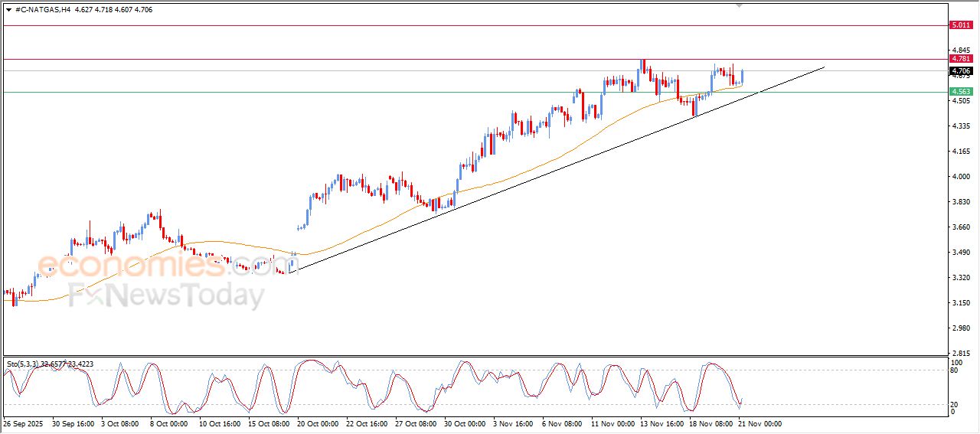Click the 26 Sep 2025 date label
980x434 pixels.
24,423
